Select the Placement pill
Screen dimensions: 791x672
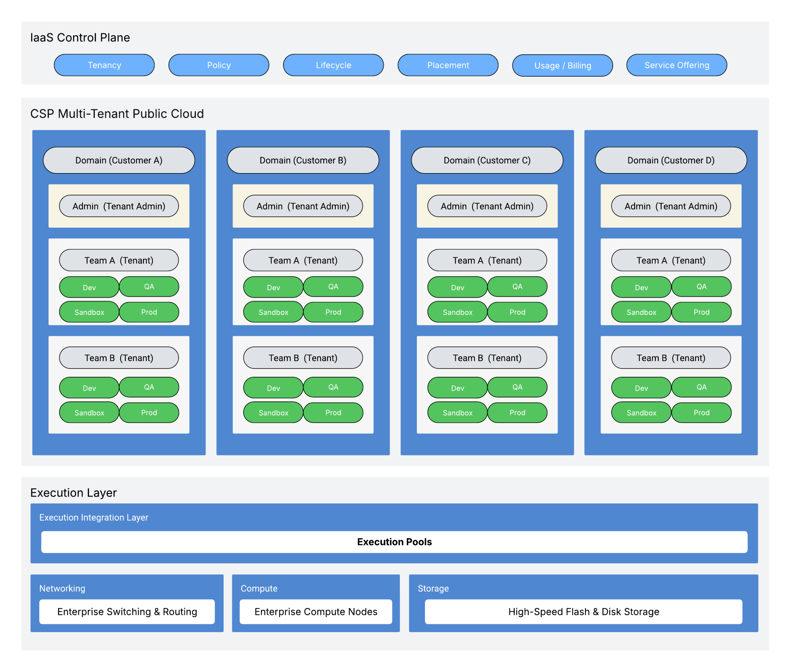coord(448,65)
